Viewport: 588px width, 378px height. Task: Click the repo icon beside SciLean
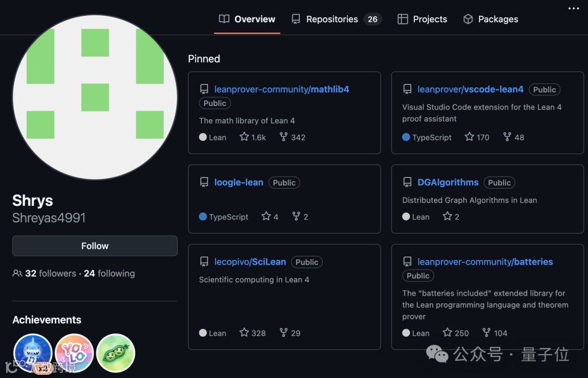coord(204,262)
